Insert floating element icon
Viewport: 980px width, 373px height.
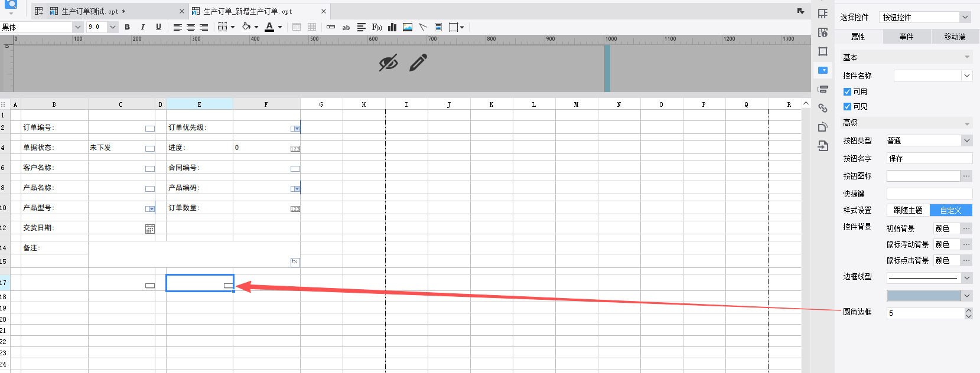pyautogui.click(x=454, y=27)
